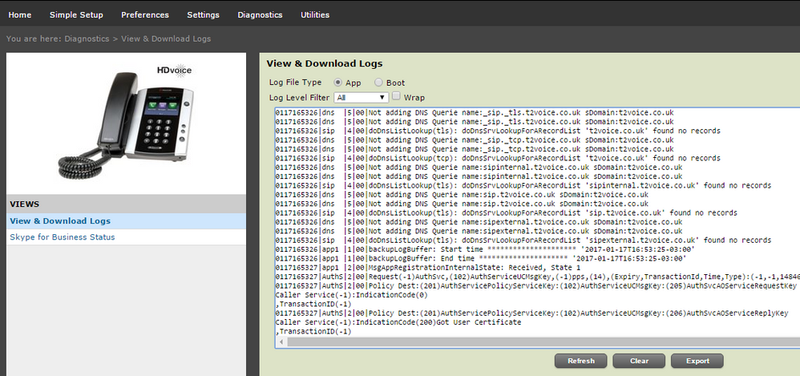Click the Refresh button

point(581,361)
